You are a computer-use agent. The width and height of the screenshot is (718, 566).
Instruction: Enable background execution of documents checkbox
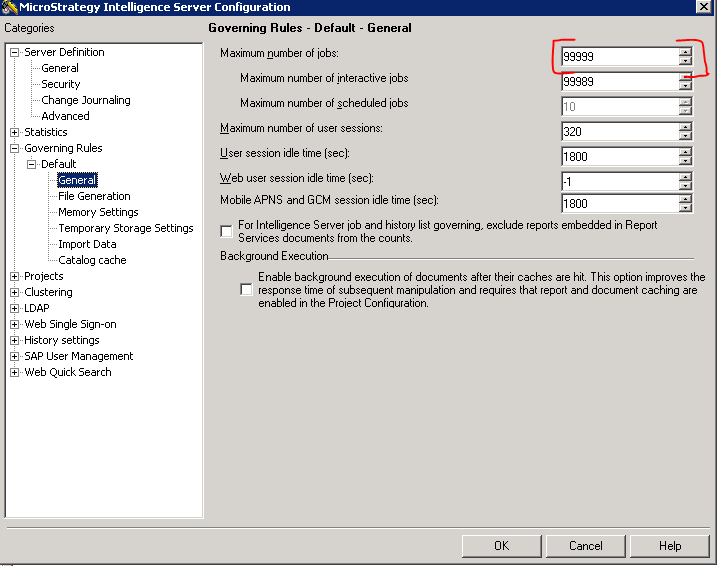click(x=246, y=290)
